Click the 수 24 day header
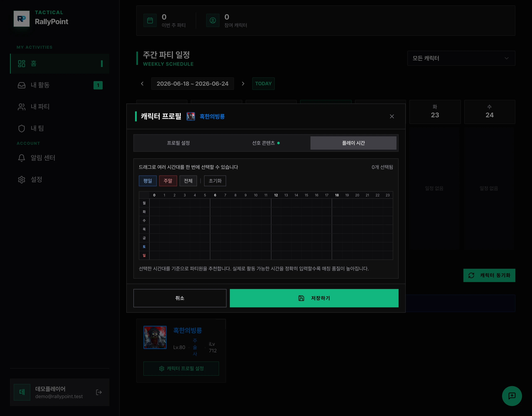The height and width of the screenshot is (416, 532). (x=490, y=112)
